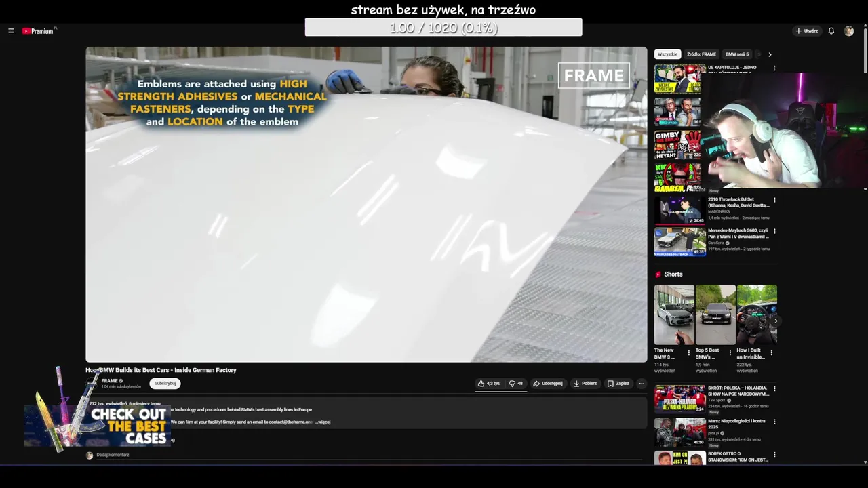868x488 pixels.
Task: Open the Mercedes-Maybach S680 title link
Action: [x=738, y=233]
